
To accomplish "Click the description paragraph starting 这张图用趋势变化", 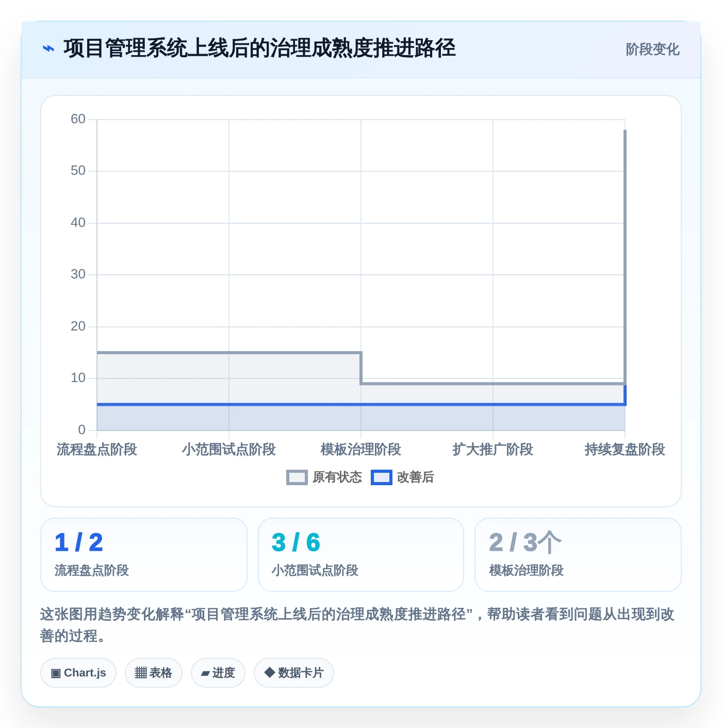I will (357, 625).
